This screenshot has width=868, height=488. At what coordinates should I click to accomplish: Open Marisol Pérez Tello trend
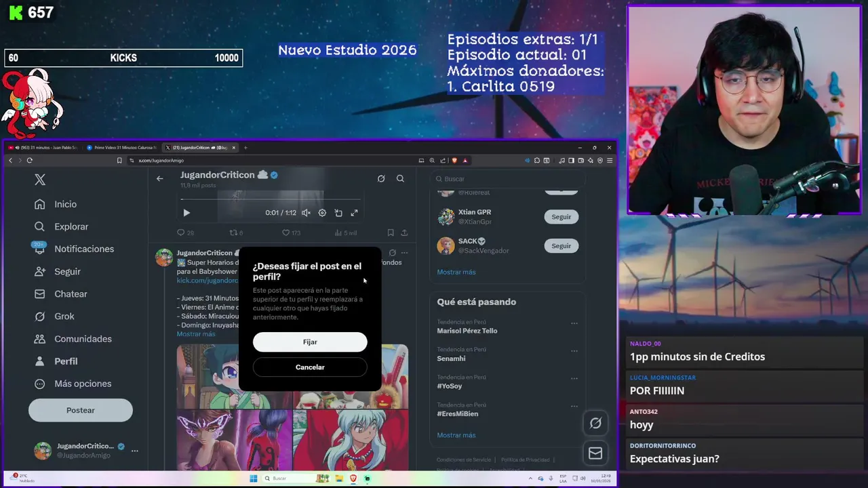point(467,331)
